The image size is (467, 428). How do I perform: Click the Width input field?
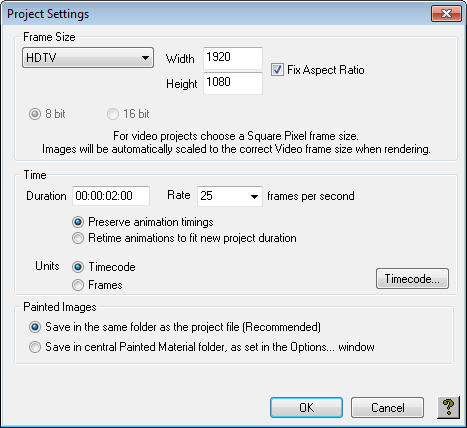[x=233, y=58]
